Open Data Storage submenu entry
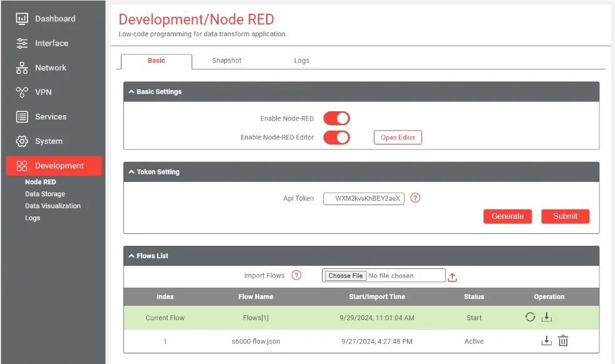615x364 pixels. tap(45, 194)
